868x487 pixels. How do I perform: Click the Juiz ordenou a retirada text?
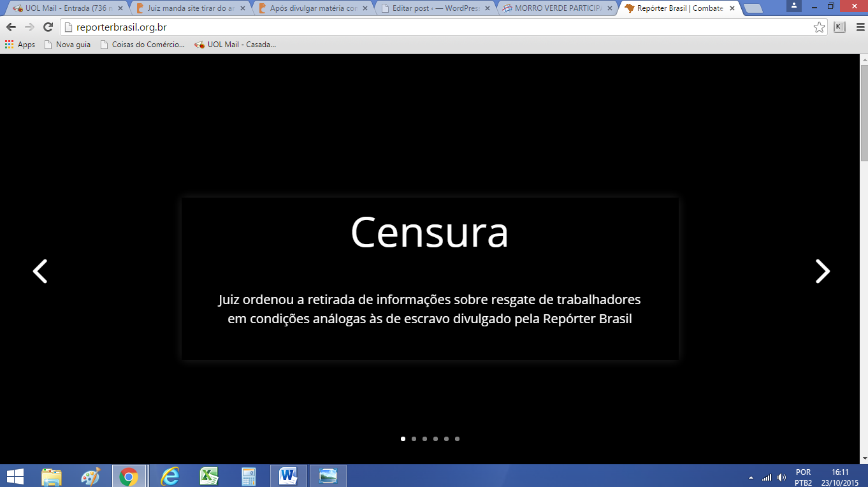pos(430,309)
